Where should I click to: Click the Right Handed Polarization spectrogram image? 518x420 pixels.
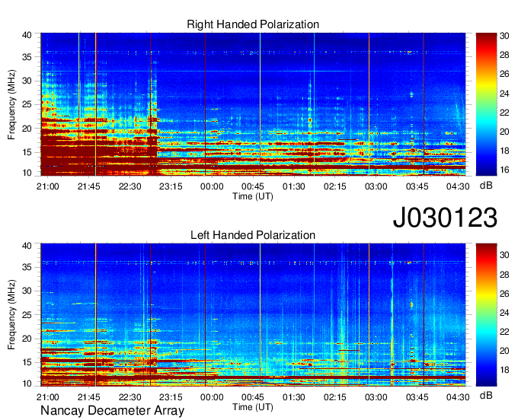(x=253, y=104)
